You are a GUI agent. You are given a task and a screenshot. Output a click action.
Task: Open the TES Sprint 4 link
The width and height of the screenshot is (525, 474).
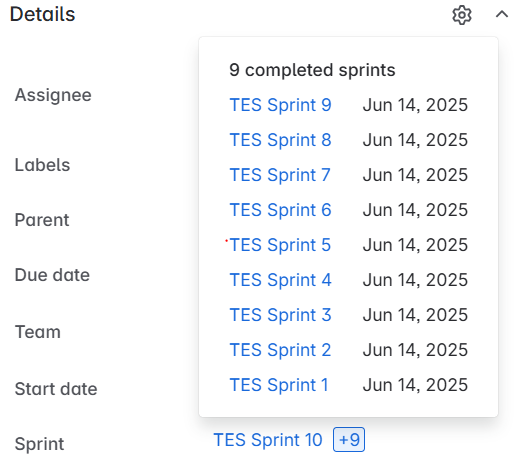point(280,280)
